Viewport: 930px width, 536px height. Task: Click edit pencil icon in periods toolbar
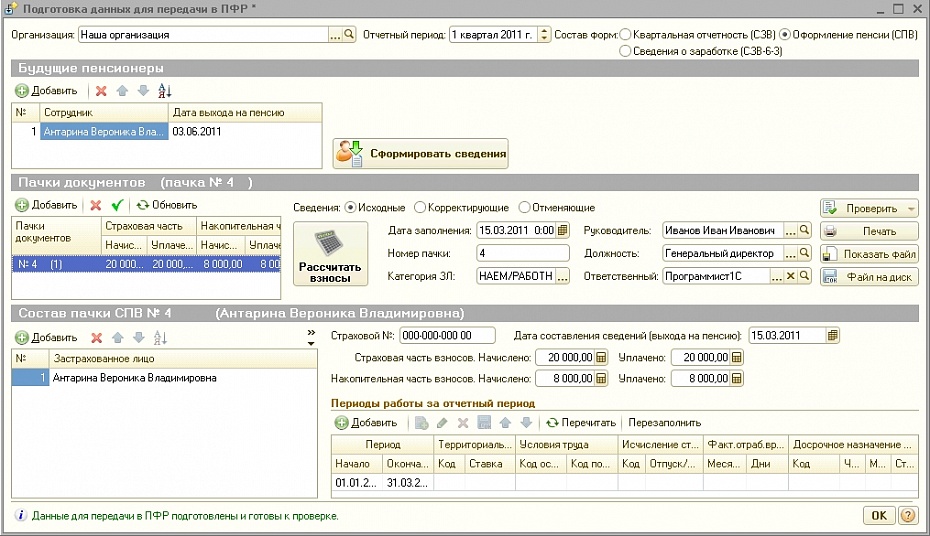pos(442,423)
